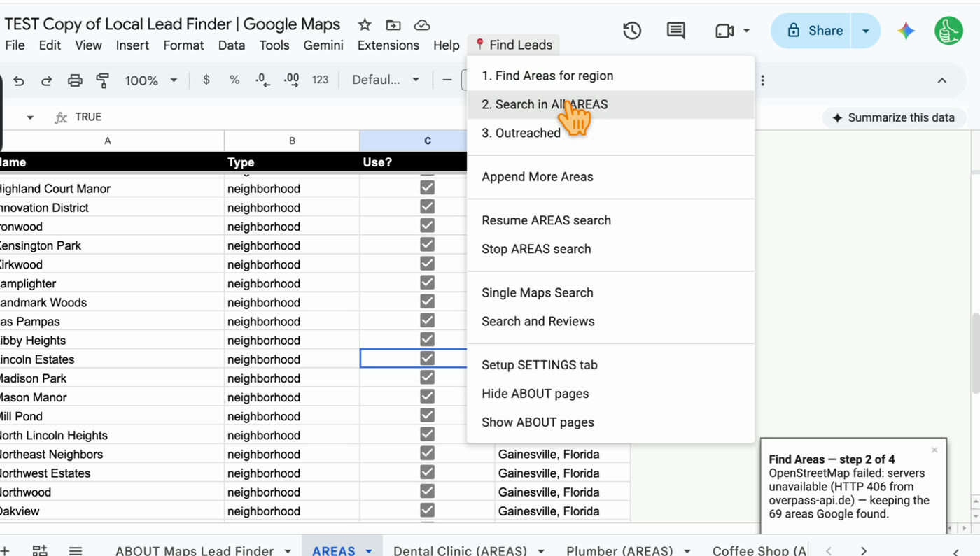
Task: Expand the Share button dropdown arrow
Action: (866, 31)
